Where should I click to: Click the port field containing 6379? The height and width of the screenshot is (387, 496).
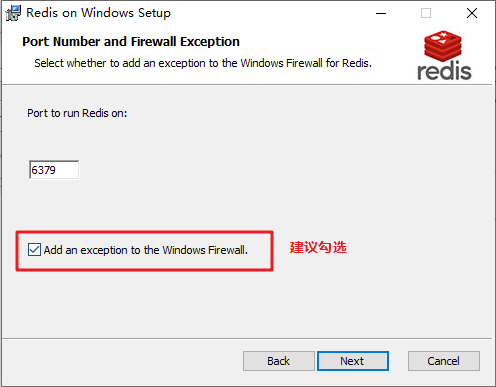tap(54, 170)
